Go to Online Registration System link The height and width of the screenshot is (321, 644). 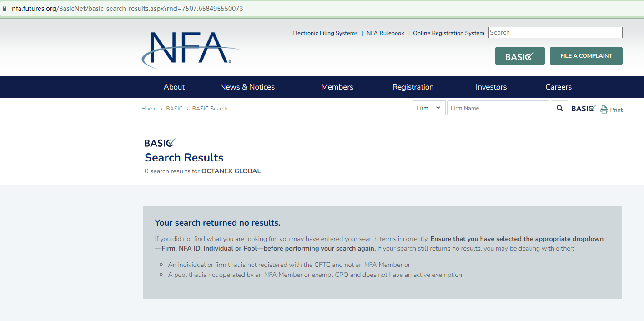(x=448, y=33)
